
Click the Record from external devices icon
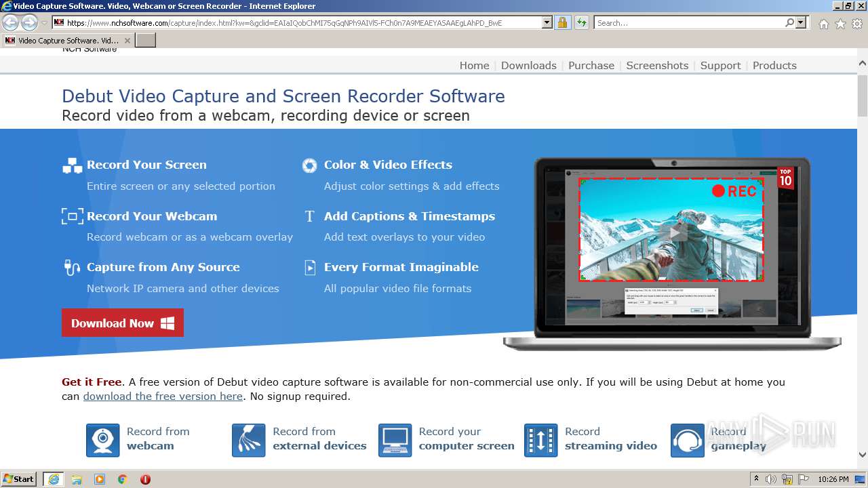pyautogui.click(x=249, y=441)
